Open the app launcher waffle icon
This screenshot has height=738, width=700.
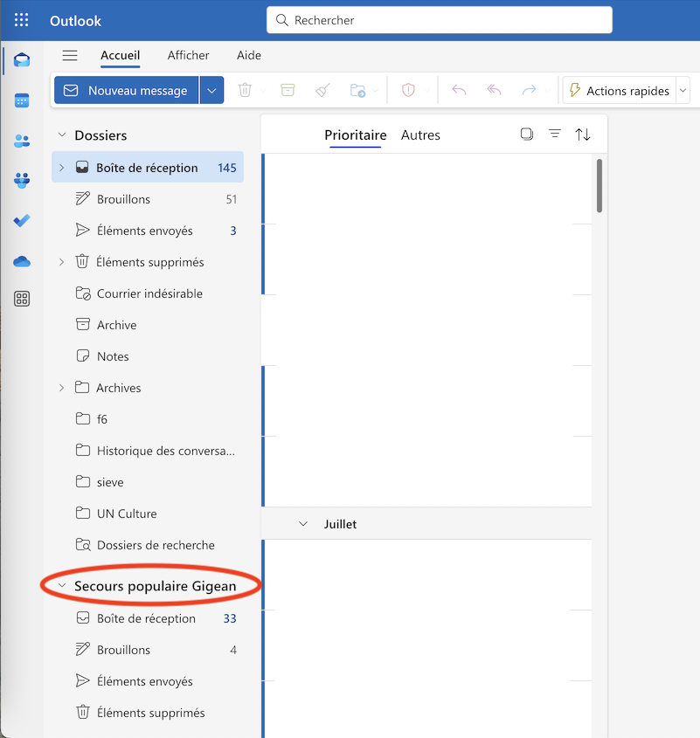tap(22, 20)
